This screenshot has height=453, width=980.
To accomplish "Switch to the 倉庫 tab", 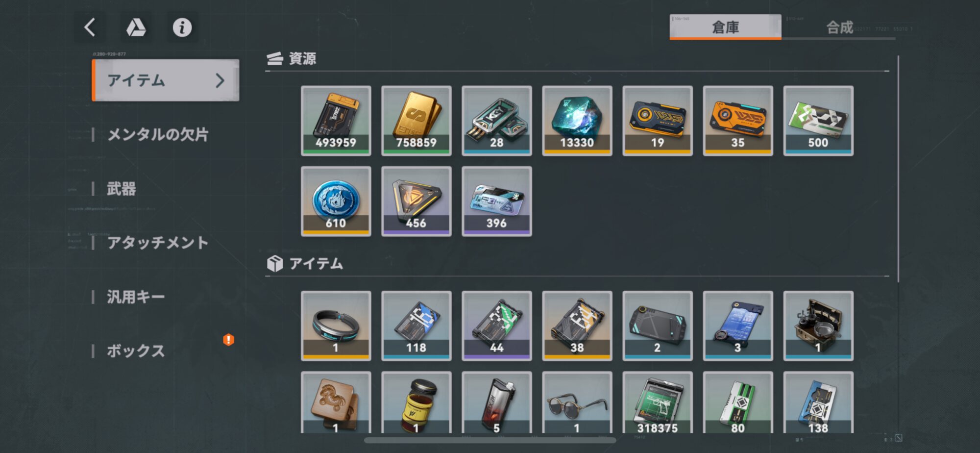I will click(x=725, y=27).
